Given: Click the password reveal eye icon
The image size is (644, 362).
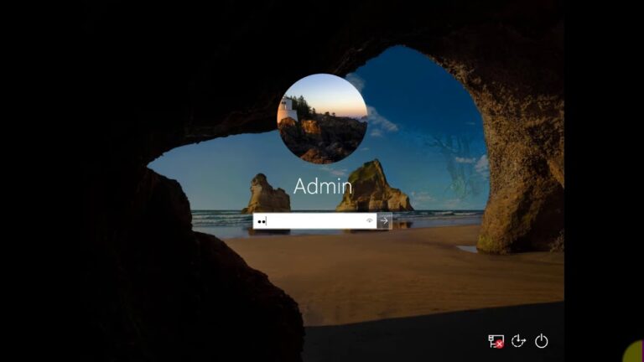Looking at the screenshot, I should (369, 221).
